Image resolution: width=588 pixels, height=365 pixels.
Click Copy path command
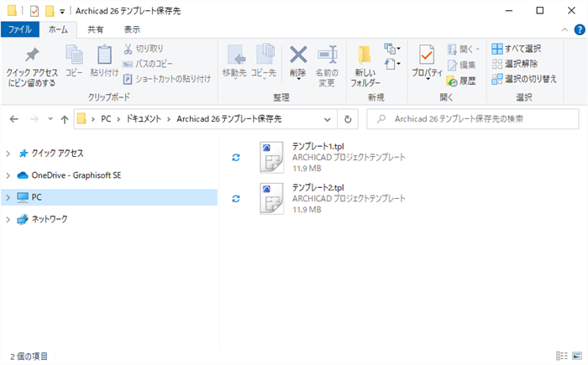tap(148, 64)
